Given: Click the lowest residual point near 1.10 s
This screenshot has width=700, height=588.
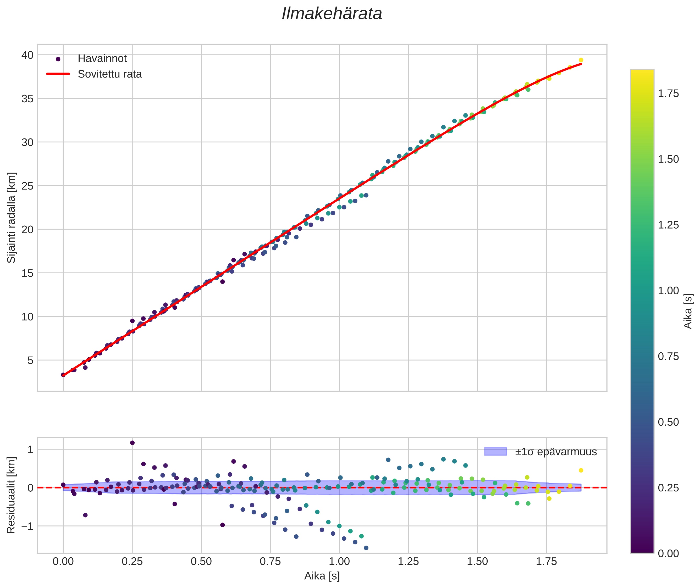Looking at the screenshot, I should [366, 548].
